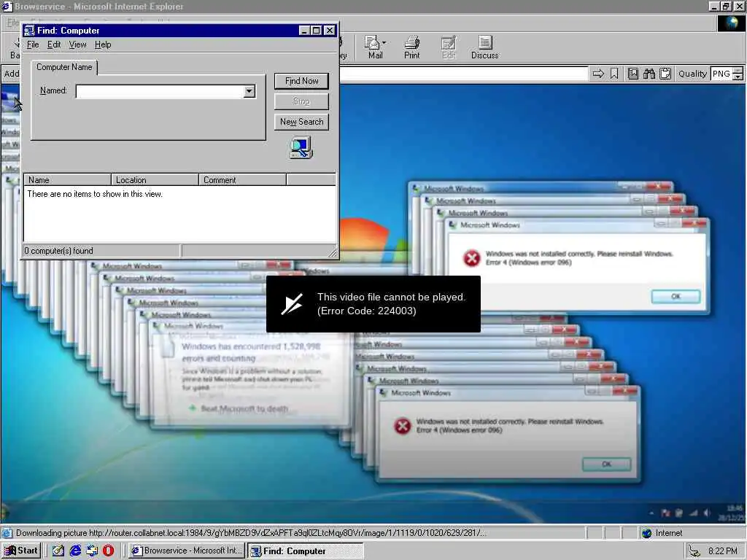Click the red error icon in the upper dialog
The width and height of the screenshot is (747, 560).
tap(472, 258)
